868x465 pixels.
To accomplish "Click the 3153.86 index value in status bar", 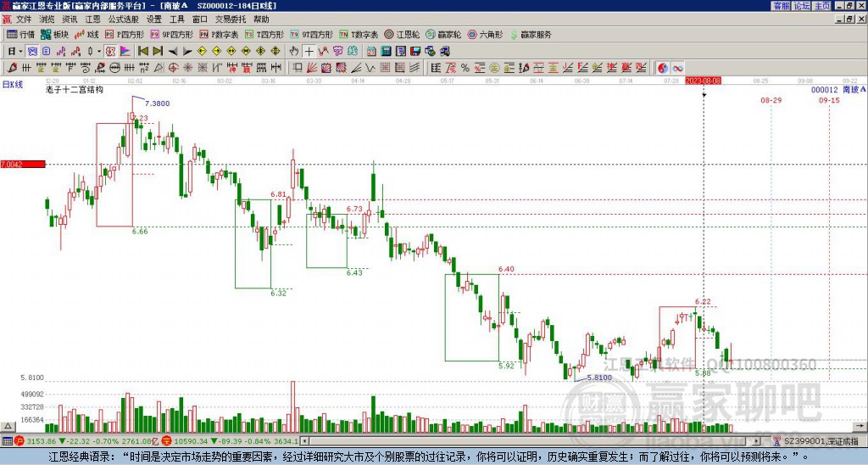I will coord(42,441).
